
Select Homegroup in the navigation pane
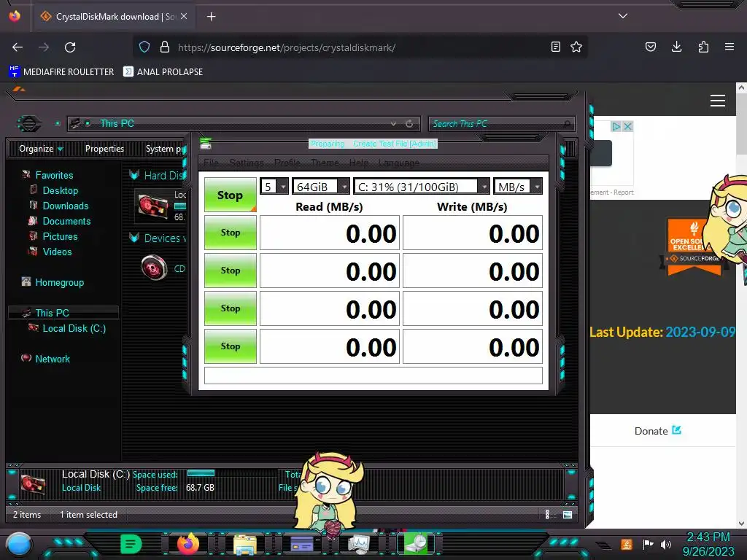point(59,282)
